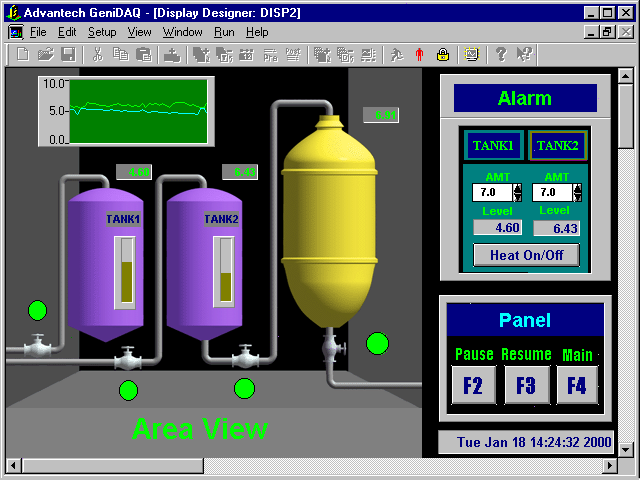Click the yellow padlock Lock icon
Viewport: 640px width, 480px height.
[442, 54]
